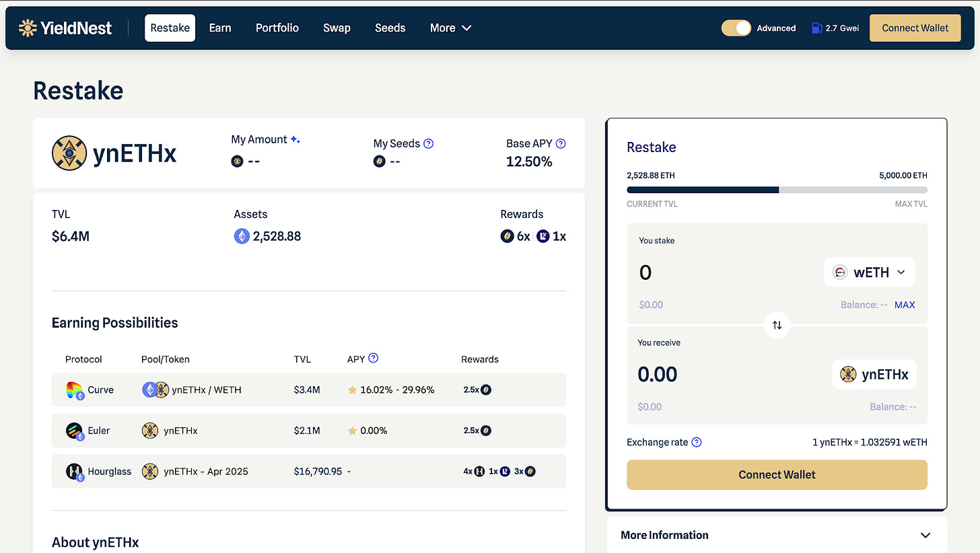This screenshot has width=980, height=553.
Task: Click the $6.4M TVL value
Action: coord(71,236)
